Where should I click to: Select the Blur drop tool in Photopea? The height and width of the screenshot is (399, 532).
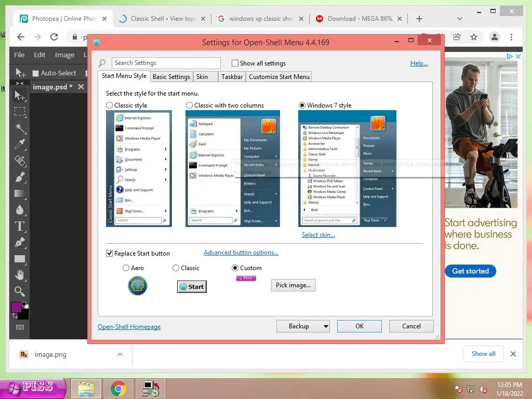pyautogui.click(x=20, y=210)
